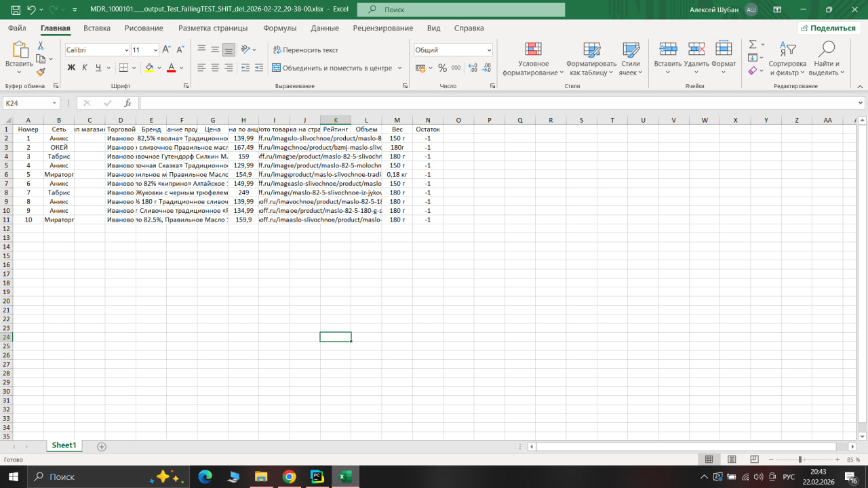The height and width of the screenshot is (488, 868).
Task: Apply borders using the borders icon
Action: pyautogui.click(x=123, y=68)
